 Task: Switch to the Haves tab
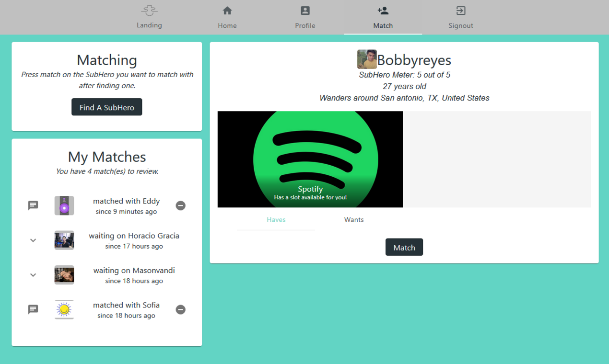pyautogui.click(x=276, y=220)
